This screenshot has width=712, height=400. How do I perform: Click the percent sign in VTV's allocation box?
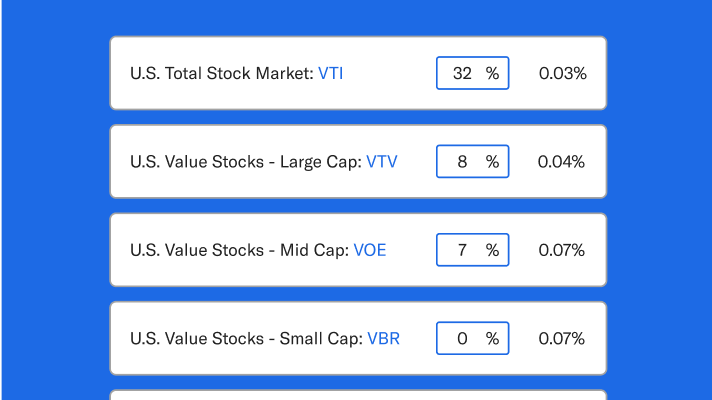(x=492, y=161)
